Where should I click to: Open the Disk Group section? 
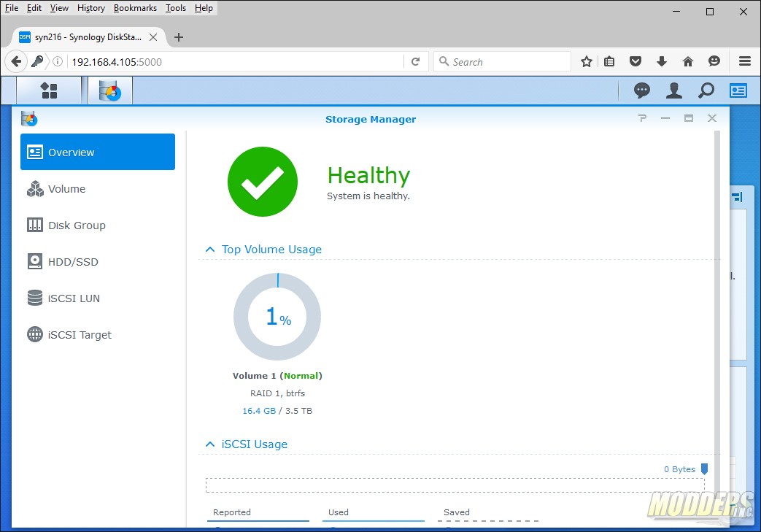click(x=98, y=225)
